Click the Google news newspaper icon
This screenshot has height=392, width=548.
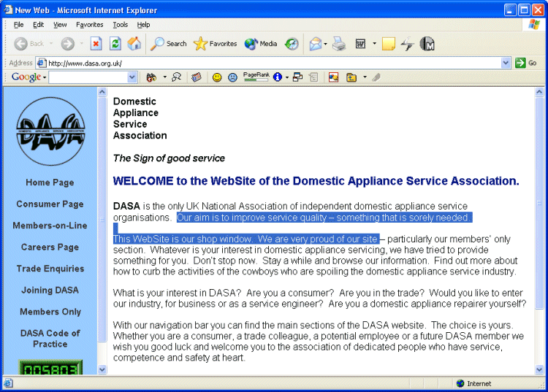[x=197, y=77]
